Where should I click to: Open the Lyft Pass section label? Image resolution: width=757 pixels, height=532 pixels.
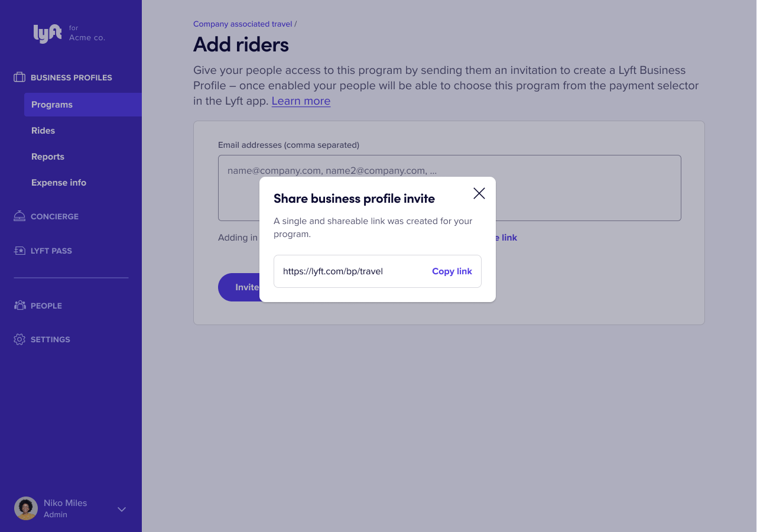point(51,251)
